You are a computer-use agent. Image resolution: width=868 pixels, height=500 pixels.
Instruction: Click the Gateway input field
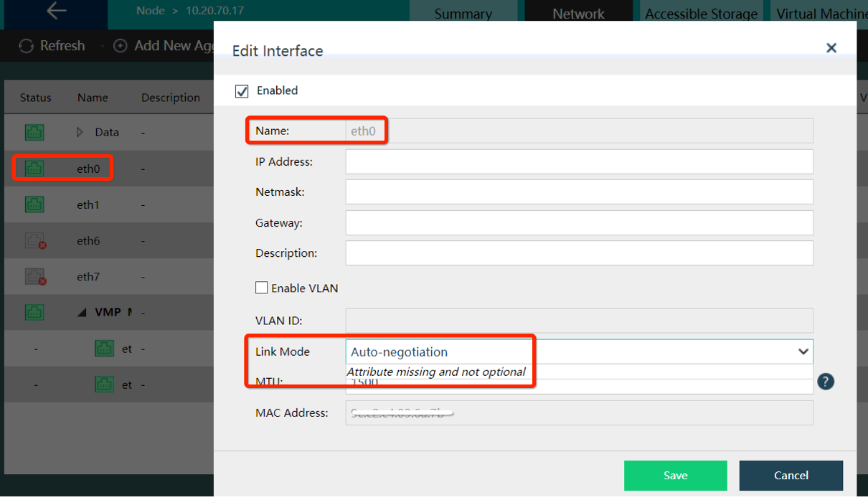tap(579, 222)
